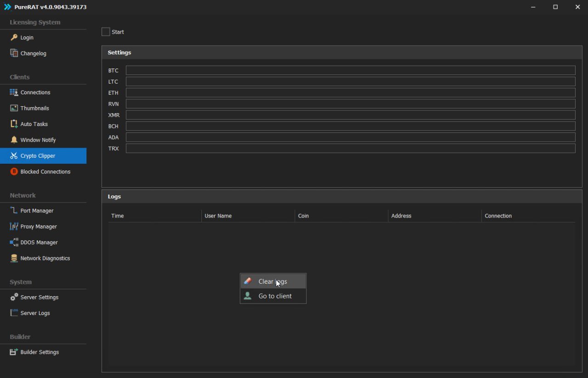Viewport: 588px width, 378px height.
Task: Sort logs by the Address column
Action: [435, 216]
